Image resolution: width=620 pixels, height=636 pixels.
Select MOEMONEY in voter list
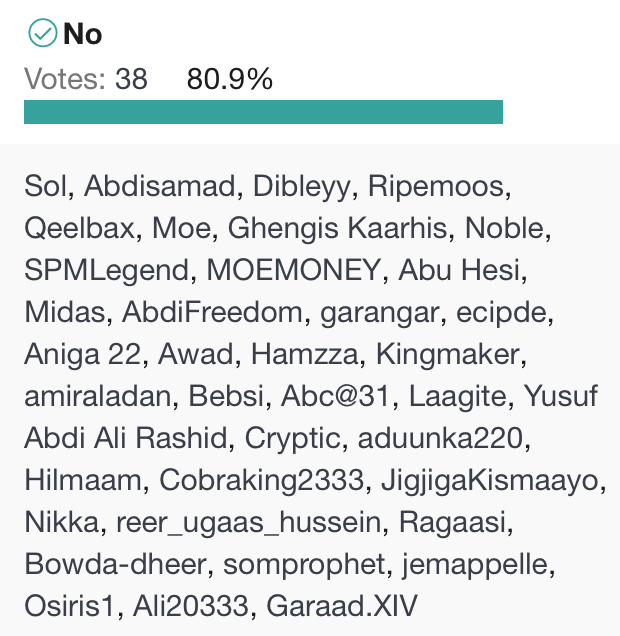point(294,270)
